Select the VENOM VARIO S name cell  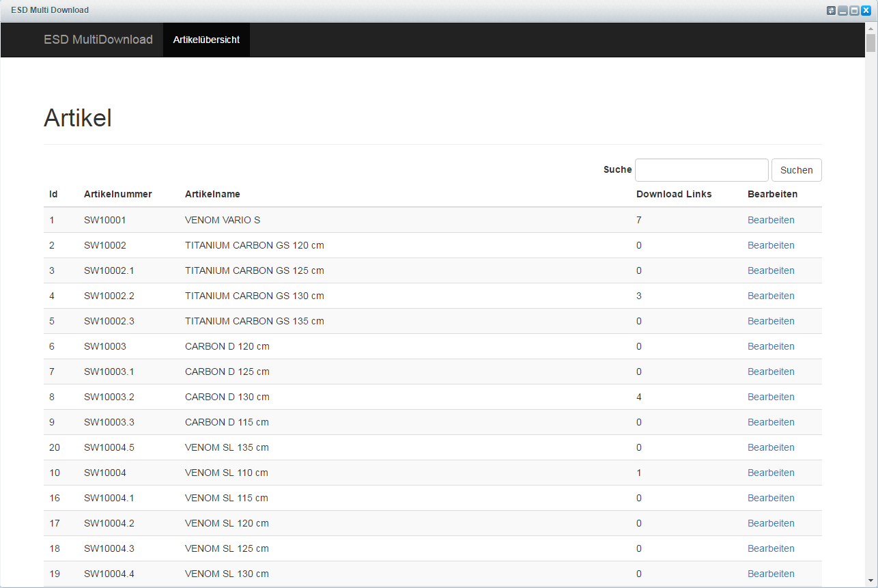[223, 220]
